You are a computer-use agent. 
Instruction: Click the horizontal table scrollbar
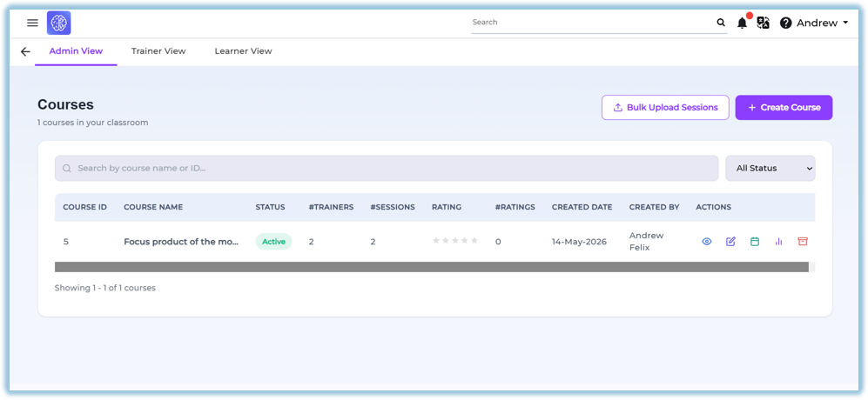pos(432,267)
